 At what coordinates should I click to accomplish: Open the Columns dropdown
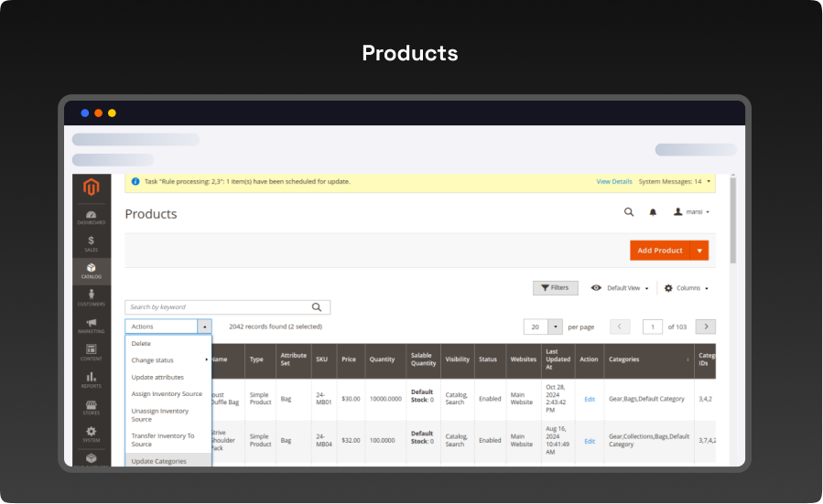click(x=686, y=288)
